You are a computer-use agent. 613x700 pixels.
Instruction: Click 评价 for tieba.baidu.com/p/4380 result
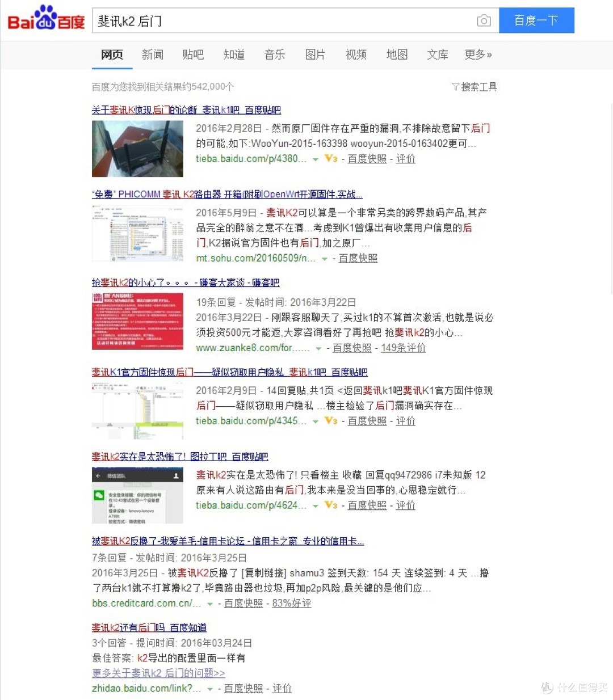[x=406, y=159]
